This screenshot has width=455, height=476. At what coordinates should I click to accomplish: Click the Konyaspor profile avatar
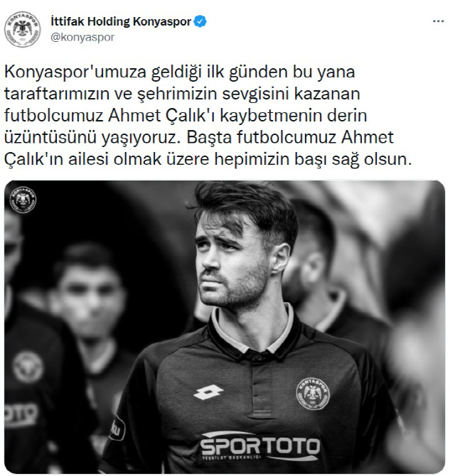[x=23, y=29]
